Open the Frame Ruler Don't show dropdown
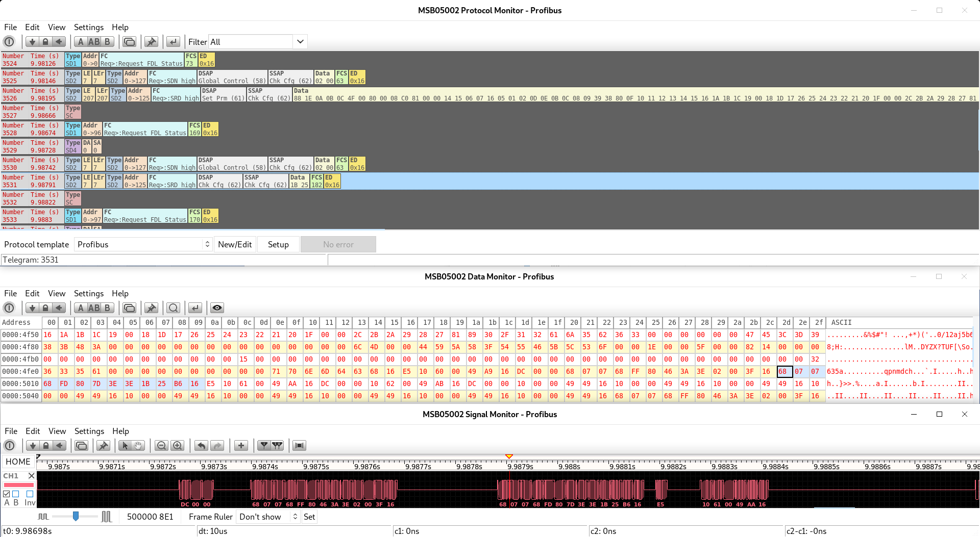This screenshot has height=537, width=980. [268, 517]
